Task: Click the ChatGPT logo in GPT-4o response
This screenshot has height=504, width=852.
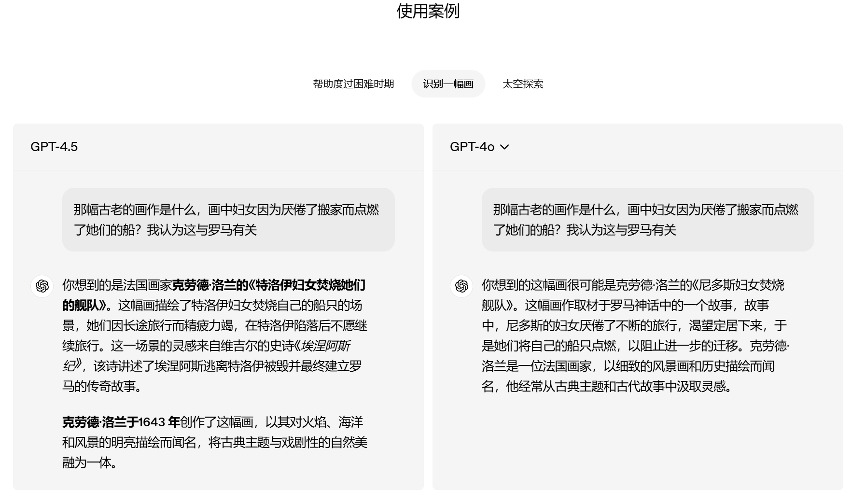Action: click(x=461, y=286)
